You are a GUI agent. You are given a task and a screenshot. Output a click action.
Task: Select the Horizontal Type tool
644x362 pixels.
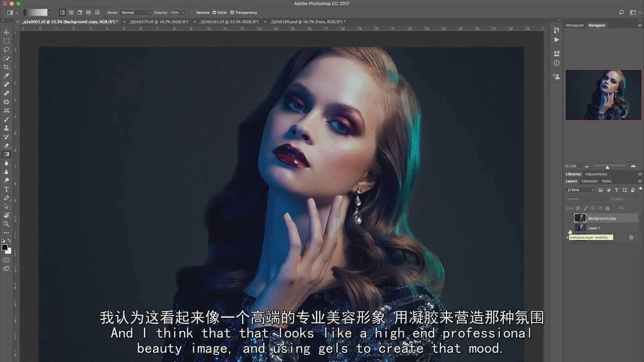(x=6, y=189)
